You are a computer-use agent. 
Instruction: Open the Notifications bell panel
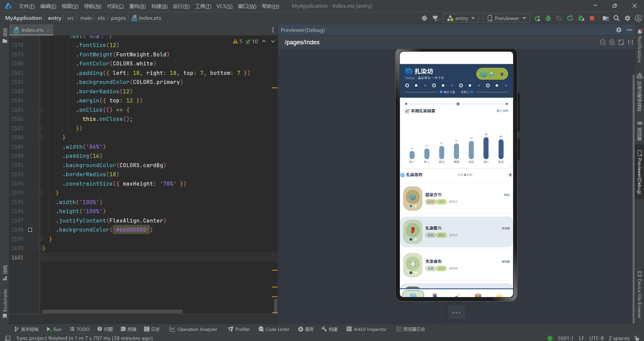[x=639, y=46]
